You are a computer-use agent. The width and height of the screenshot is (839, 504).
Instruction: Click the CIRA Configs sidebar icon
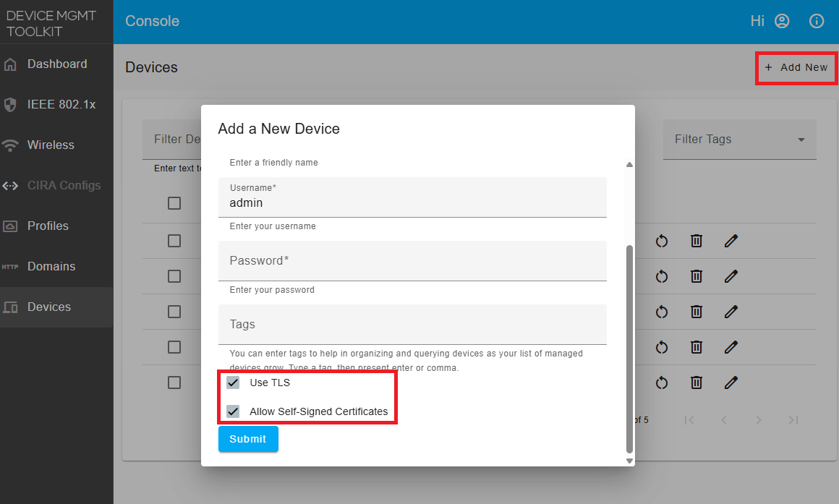coord(10,185)
